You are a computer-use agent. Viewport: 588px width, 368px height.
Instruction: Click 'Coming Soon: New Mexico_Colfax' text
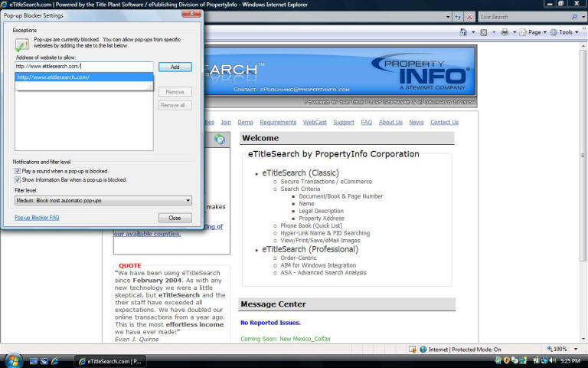coord(286,339)
